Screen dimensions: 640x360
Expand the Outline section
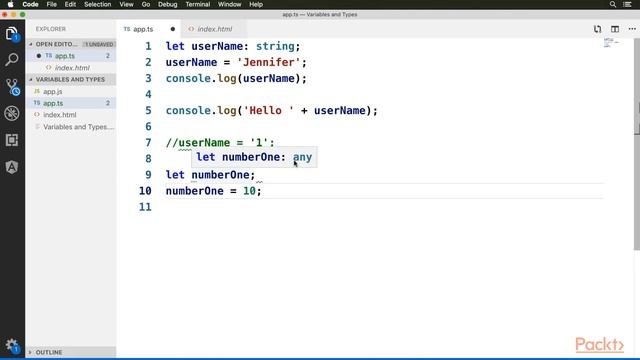pyautogui.click(x=71, y=352)
